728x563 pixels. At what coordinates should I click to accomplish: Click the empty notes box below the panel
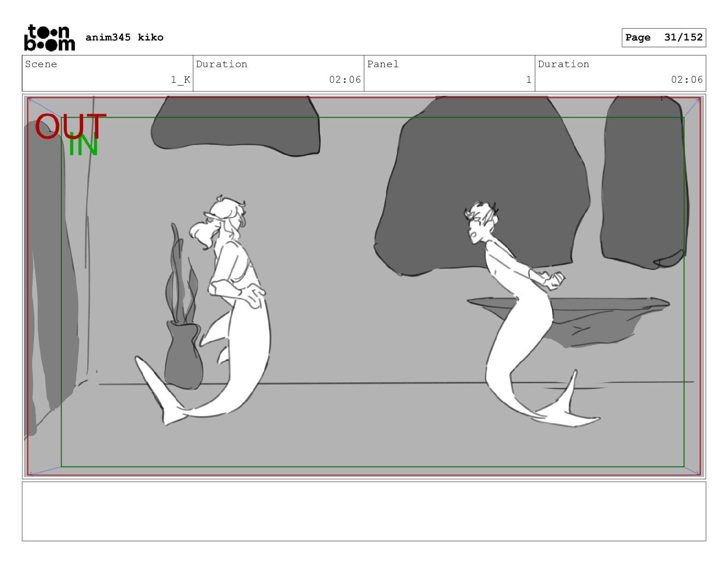click(364, 511)
